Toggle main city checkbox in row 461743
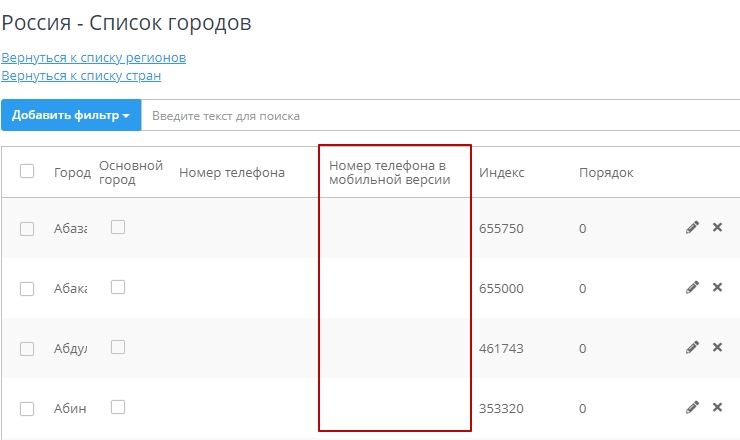 coord(118,347)
